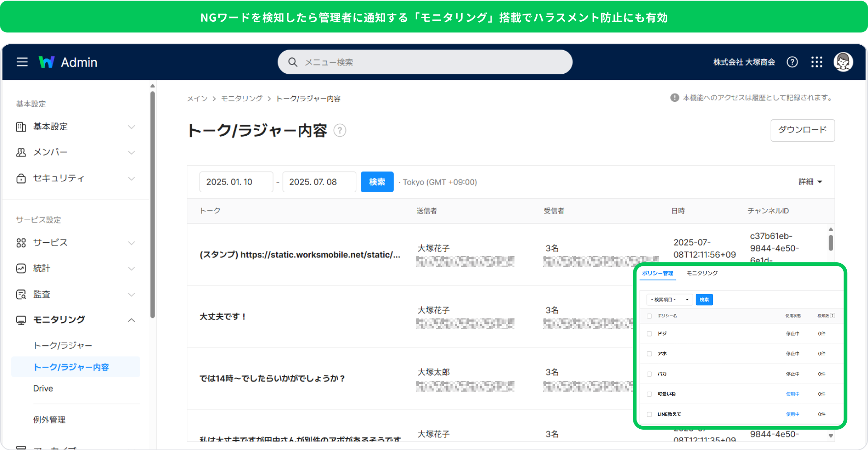Open the 統計 statistics icon

(x=21, y=268)
